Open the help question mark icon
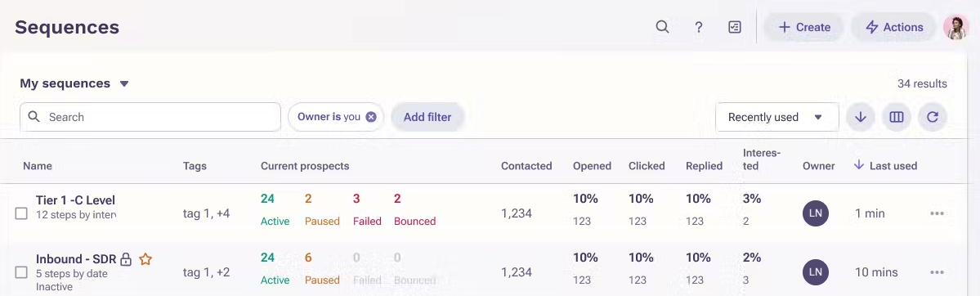The image size is (980, 296). [x=699, y=27]
